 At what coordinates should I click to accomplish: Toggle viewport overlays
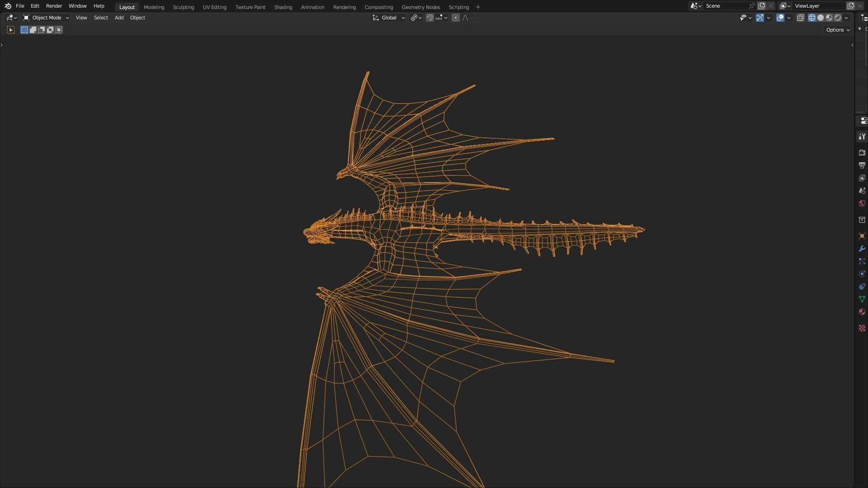pos(780,18)
